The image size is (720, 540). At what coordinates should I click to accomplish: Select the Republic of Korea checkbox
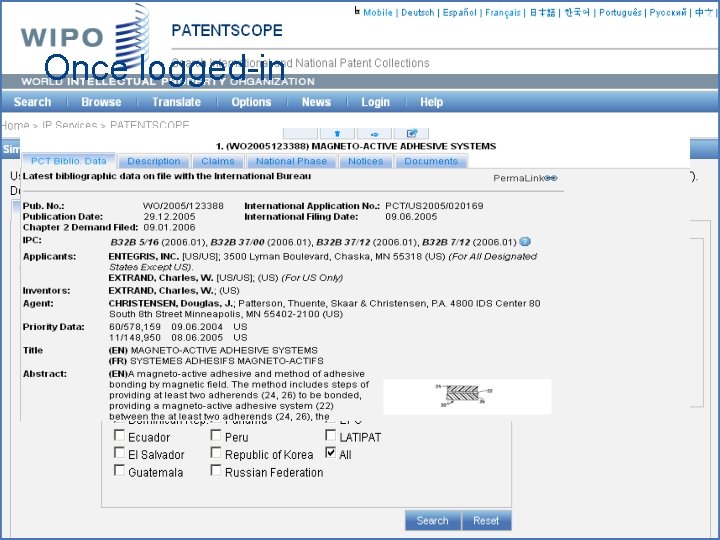216,453
